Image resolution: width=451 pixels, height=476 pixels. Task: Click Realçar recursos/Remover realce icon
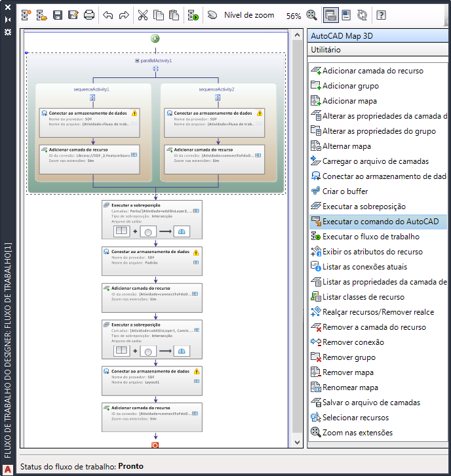pyautogui.click(x=316, y=312)
